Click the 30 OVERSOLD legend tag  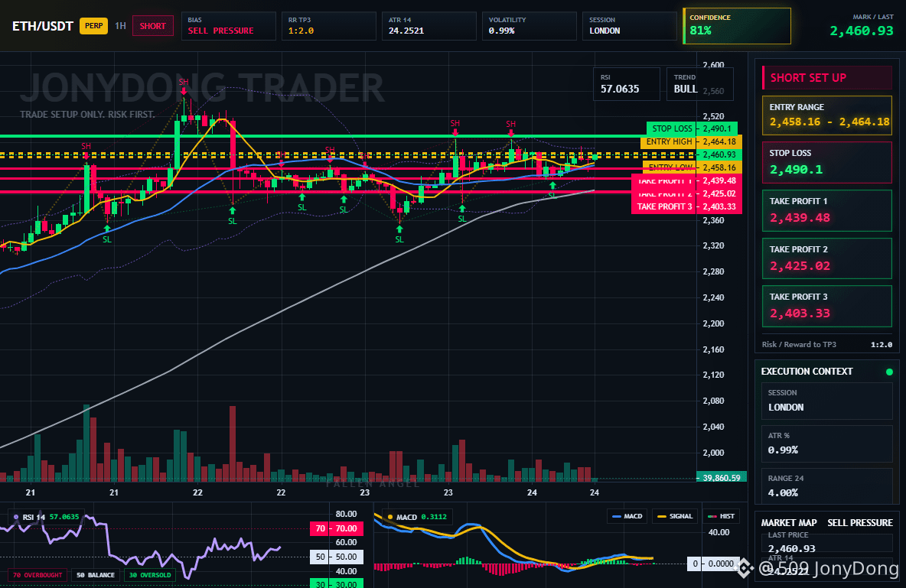tap(150, 575)
